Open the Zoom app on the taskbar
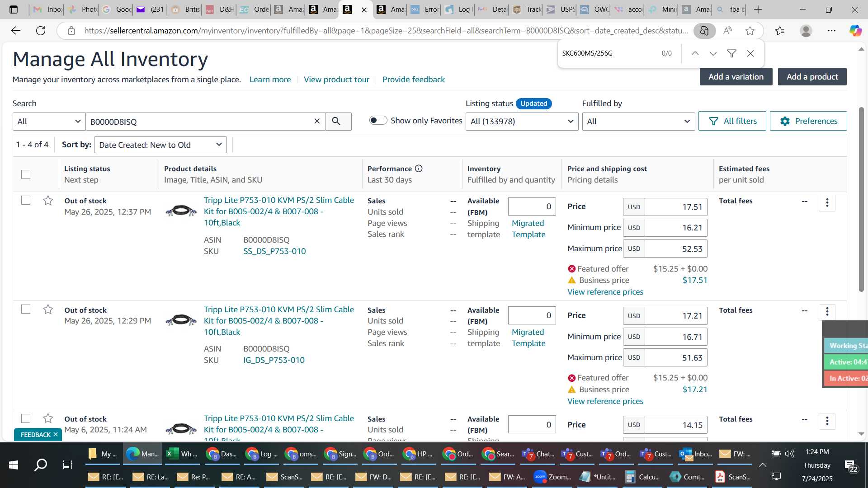The height and width of the screenshot is (488, 868). pyautogui.click(x=552, y=477)
